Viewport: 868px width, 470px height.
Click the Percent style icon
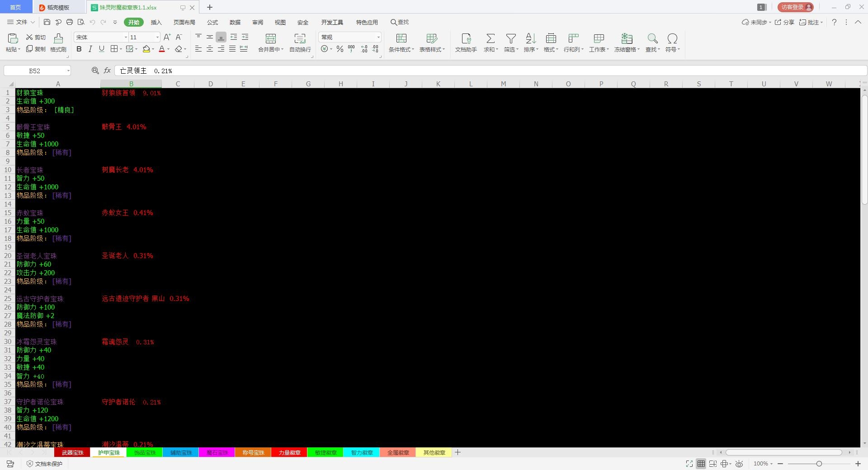[340, 49]
